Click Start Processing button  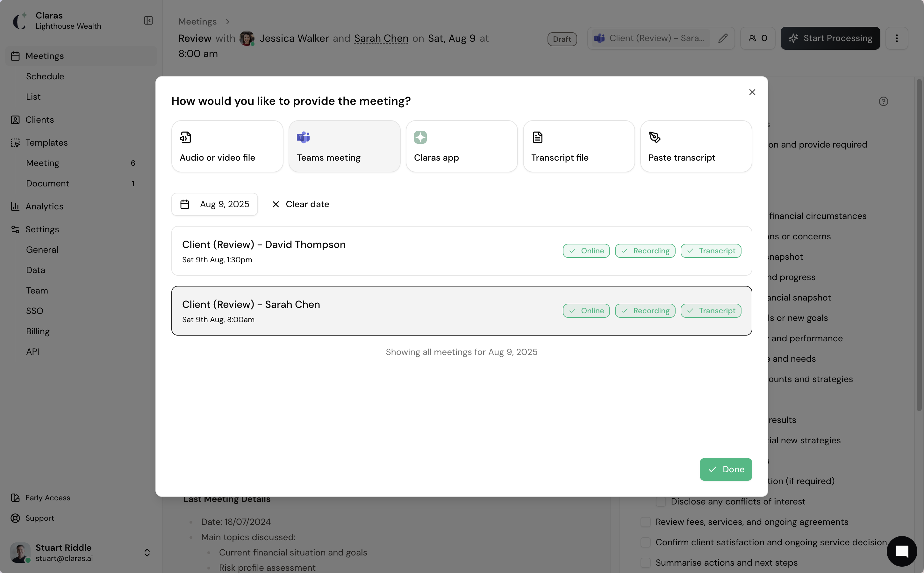[830, 38]
